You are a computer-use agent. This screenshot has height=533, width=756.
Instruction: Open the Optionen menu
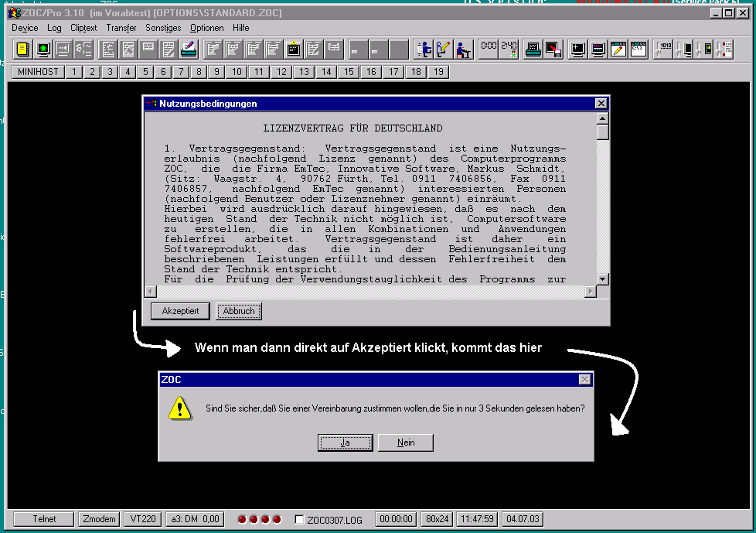click(x=206, y=28)
